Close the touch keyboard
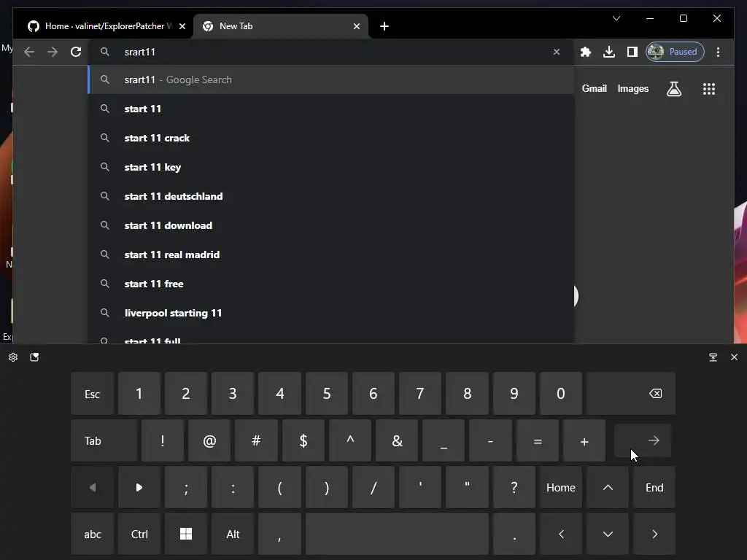Viewport: 747px width, 560px height. (x=734, y=357)
